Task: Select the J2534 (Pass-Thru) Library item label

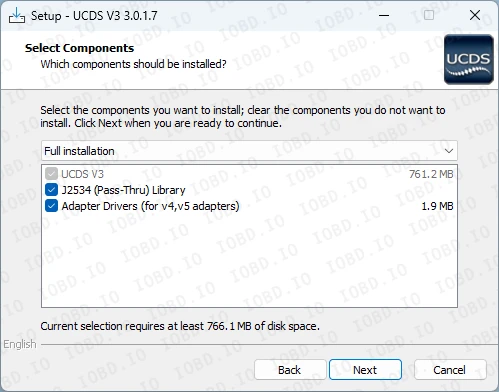Action: click(123, 190)
